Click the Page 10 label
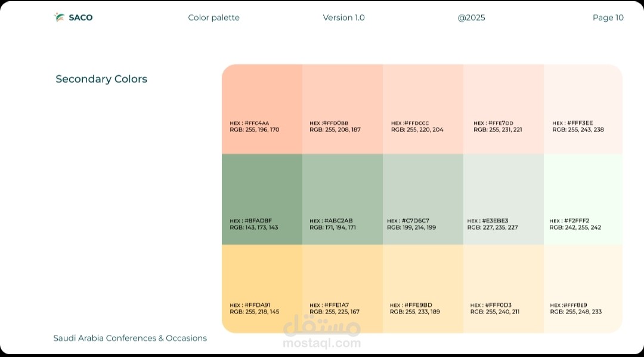Image resolution: width=644 pixels, height=357 pixels. 608,18
